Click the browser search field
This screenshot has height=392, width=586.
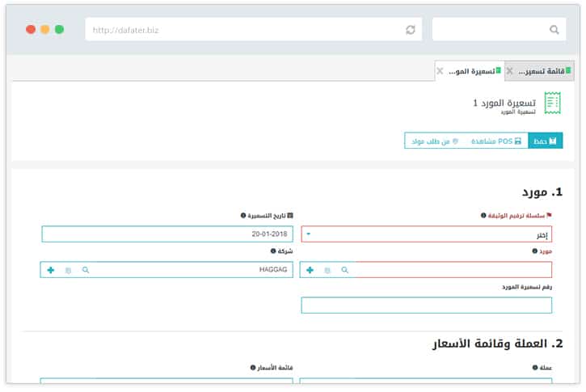[499, 29]
